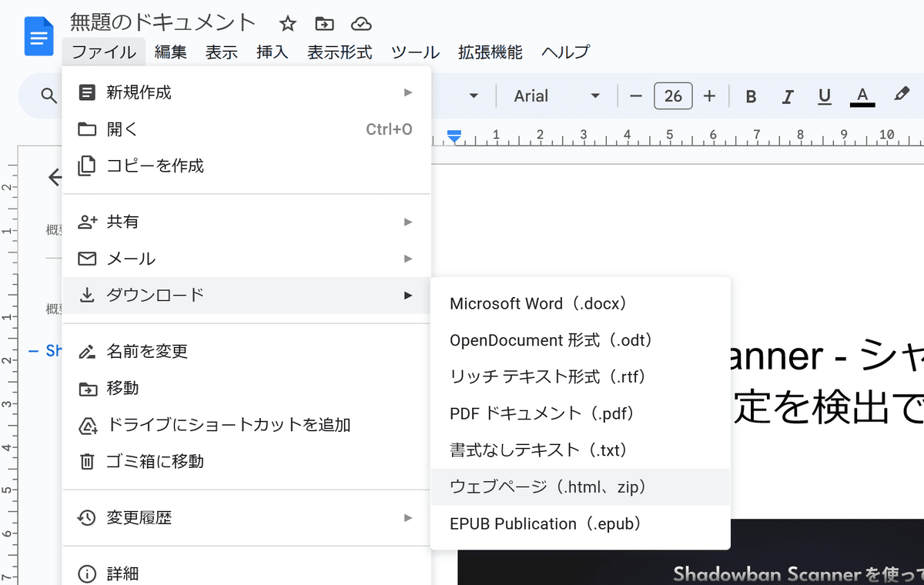Choose 名前を変更
Image resolution: width=924 pixels, height=585 pixels.
click(246, 351)
